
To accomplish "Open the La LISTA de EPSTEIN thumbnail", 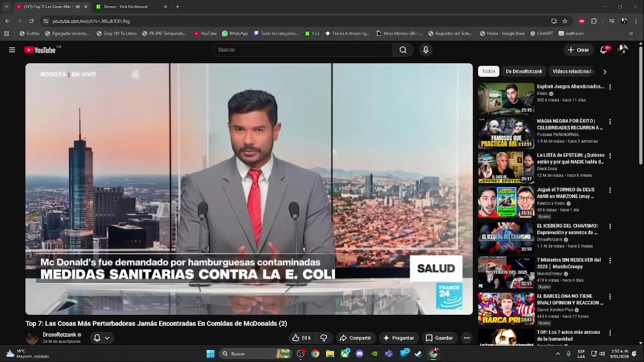I will point(506,167).
